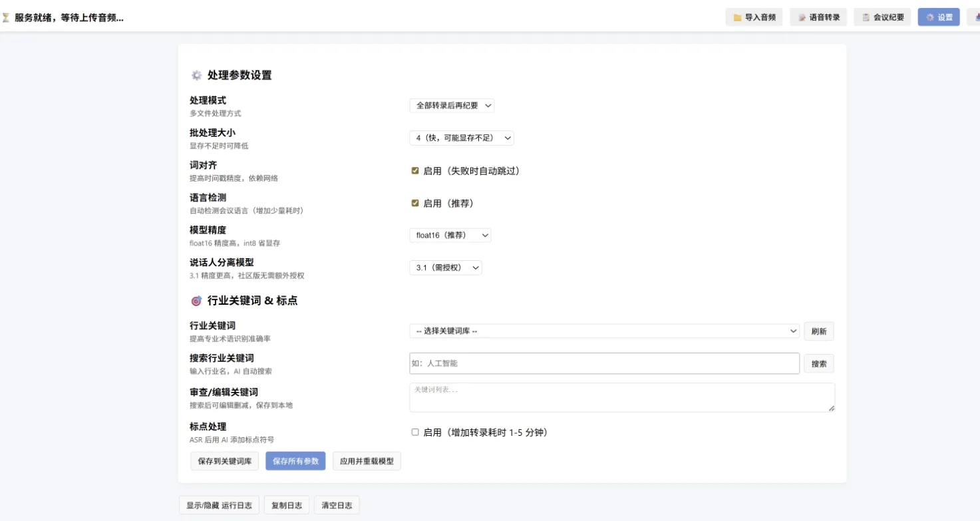Click the hourglass status icon

click(x=6, y=18)
